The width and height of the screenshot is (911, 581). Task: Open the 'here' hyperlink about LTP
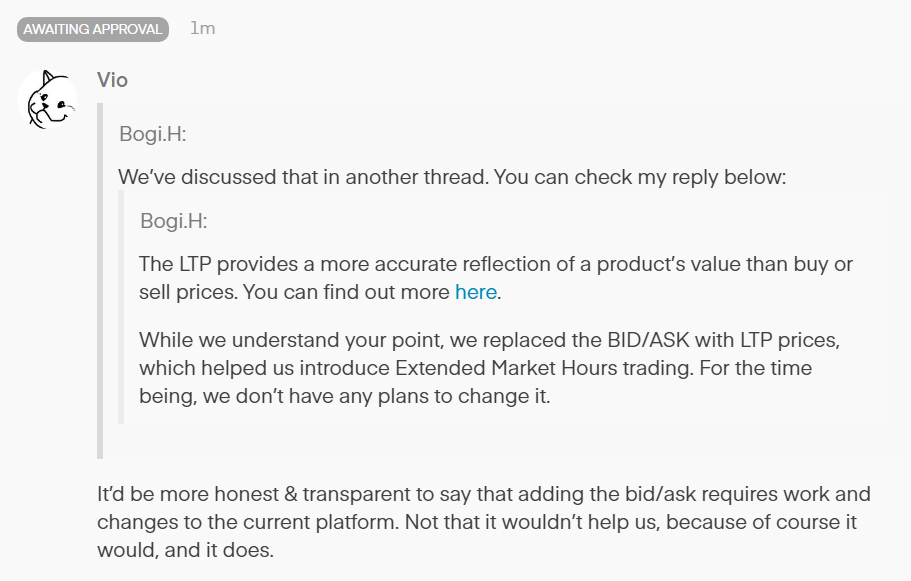pyautogui.click(x=475, y=292)
